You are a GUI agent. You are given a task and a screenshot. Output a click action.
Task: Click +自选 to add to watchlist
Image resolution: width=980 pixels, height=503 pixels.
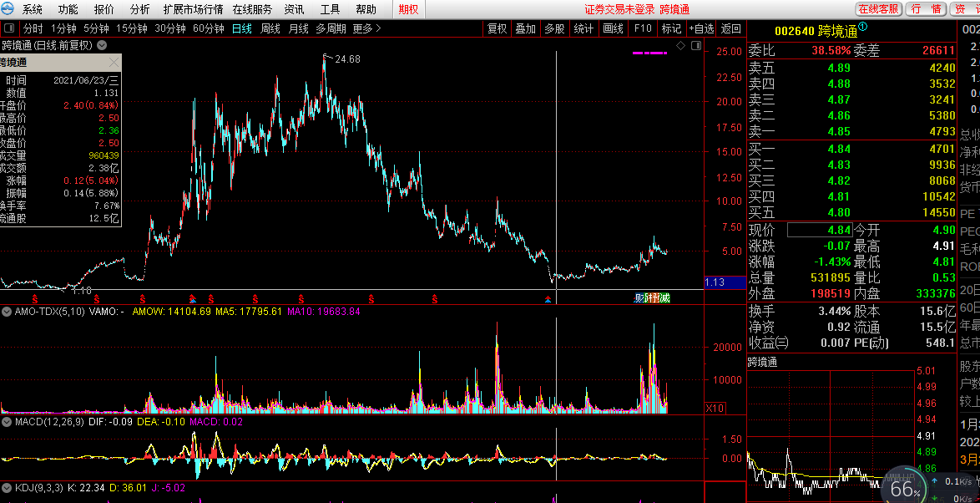[x=701, y=28]
